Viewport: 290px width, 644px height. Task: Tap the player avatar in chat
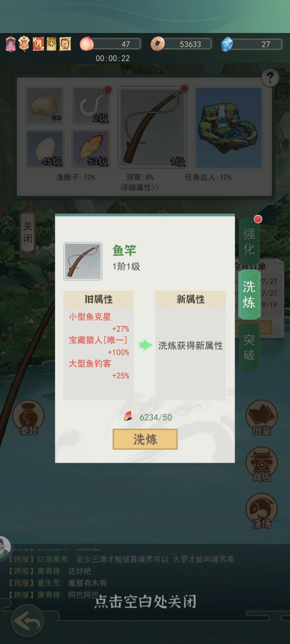pyautogui.click(x=4, y=548)
